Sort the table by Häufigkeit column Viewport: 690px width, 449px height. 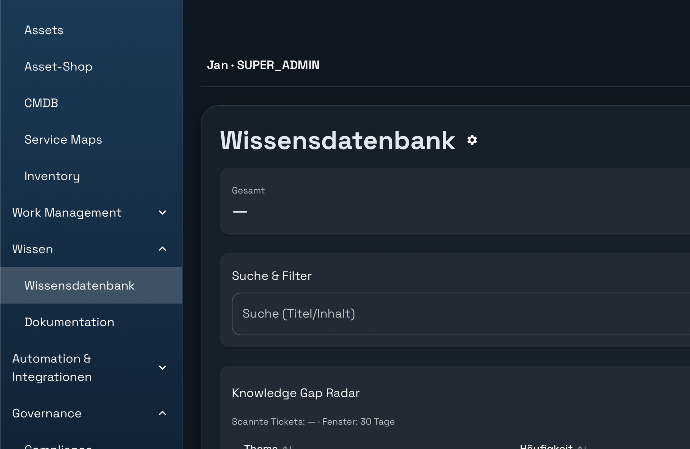[x=547, y=446]
